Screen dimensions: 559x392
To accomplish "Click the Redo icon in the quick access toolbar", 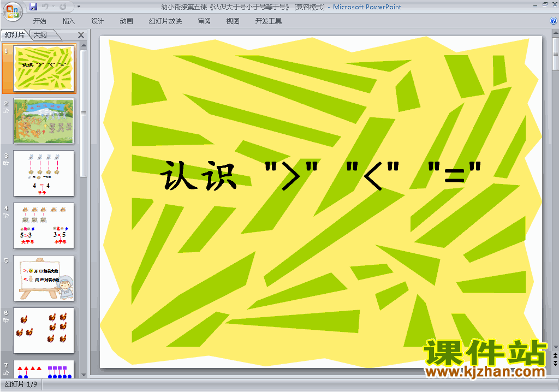I will click(x=63, y=7).
